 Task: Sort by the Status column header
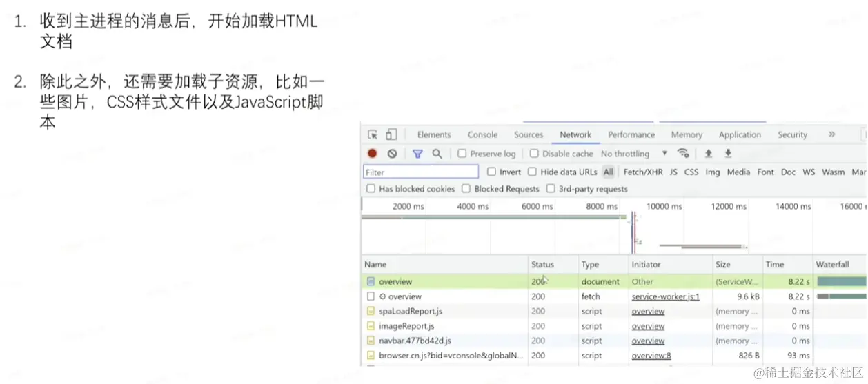(x=553, y=264)
